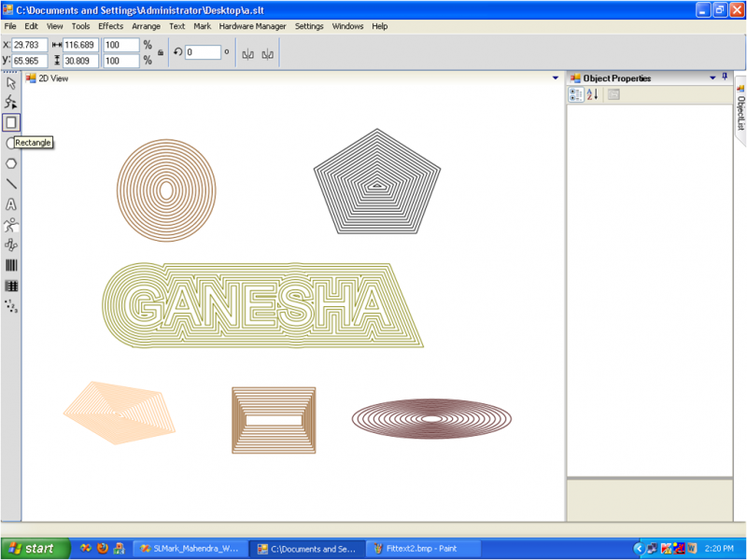Open the Hardware Manager menu
This screenshot has height=560, width=747.
(x=253, y=26)
